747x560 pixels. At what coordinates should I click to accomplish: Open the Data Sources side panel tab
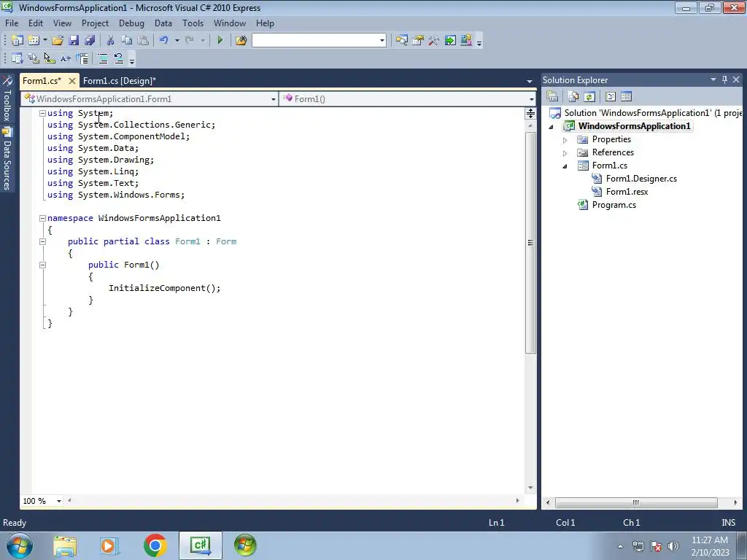coord(7,160)
